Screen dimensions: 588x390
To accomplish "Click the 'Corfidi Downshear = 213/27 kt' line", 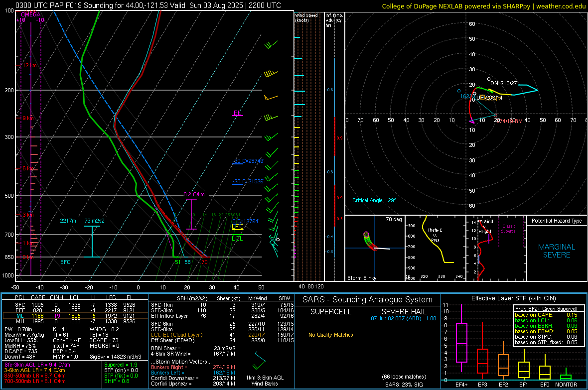I will pos(193,378).
